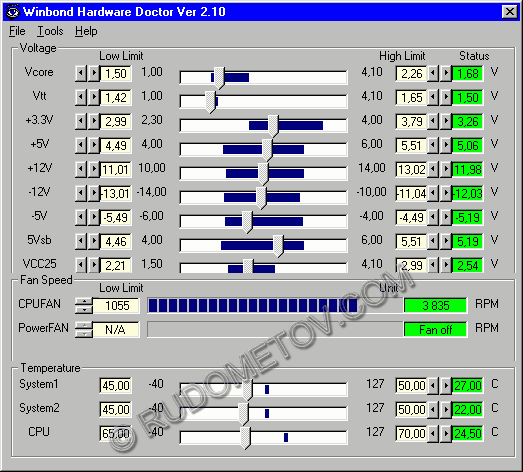This screenshot has width=523, height=472.
Task: Open the Help menu
Action: (86, 31)
